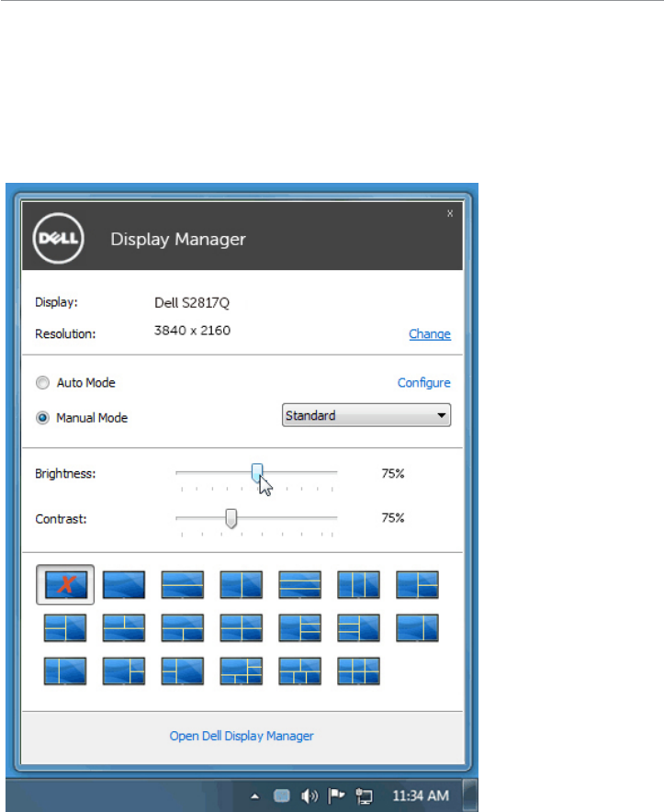Click the Brightness slider handle
The width and height of the screenshot is (664, 812).
257,472
